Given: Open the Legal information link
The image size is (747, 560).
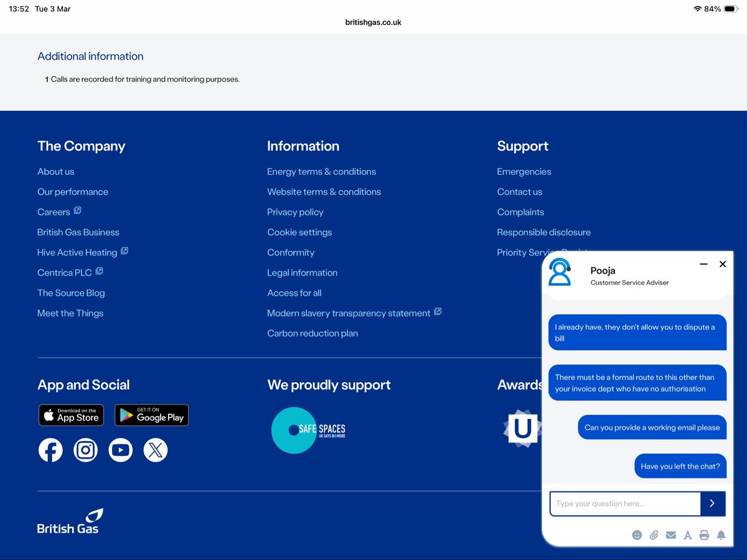Looking at the screenshot, I should pyautogui.click(x=303, y=273).
